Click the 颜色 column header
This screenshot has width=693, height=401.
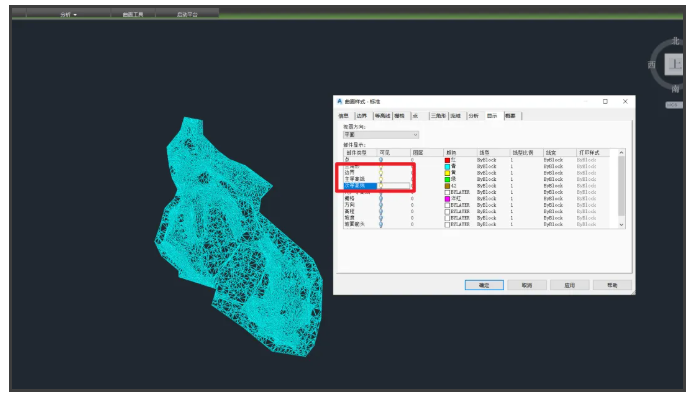460,153
